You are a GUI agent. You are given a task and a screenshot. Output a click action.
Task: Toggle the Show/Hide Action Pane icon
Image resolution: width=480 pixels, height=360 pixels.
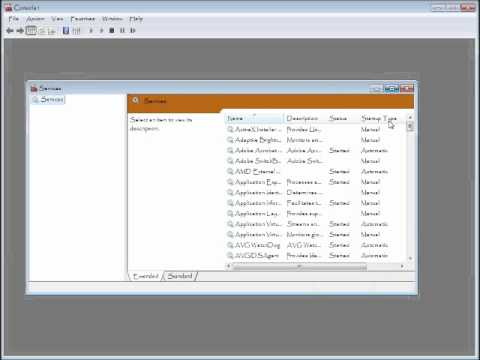(x=76, y=31)
